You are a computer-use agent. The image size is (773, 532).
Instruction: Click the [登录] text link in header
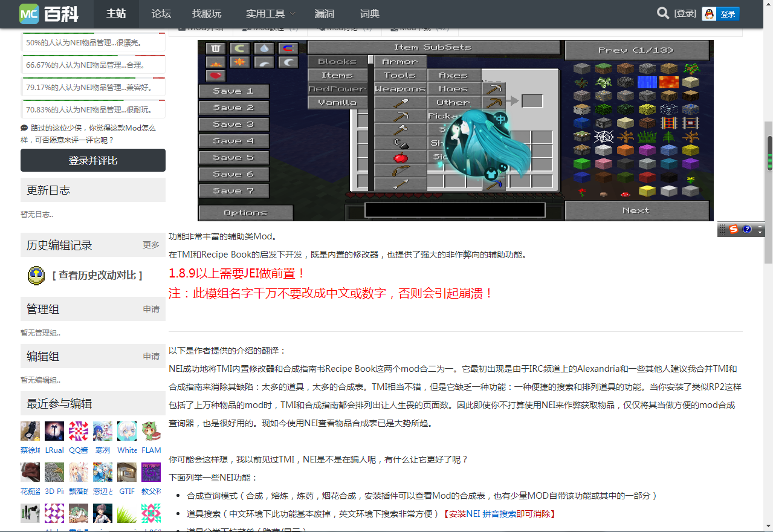[685, 13]
